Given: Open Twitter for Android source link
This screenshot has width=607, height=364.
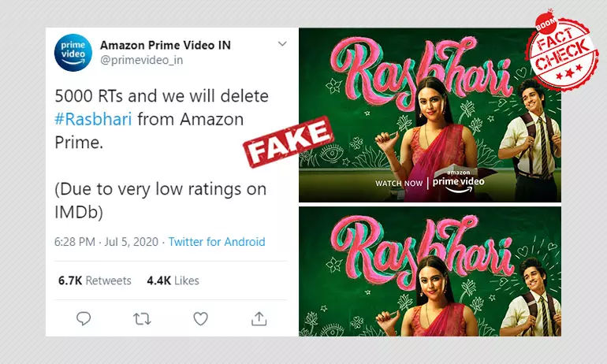Looking at the screenshot, I should 217,242.
